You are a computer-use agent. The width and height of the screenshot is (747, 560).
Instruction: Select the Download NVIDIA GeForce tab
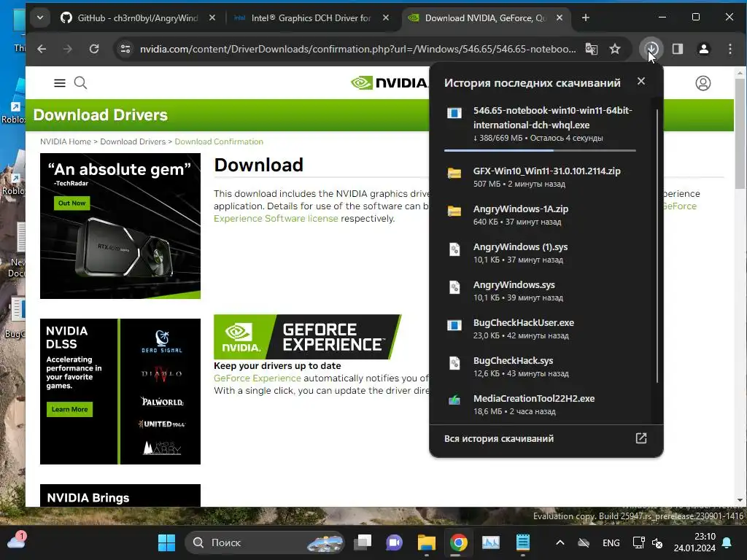485,17
